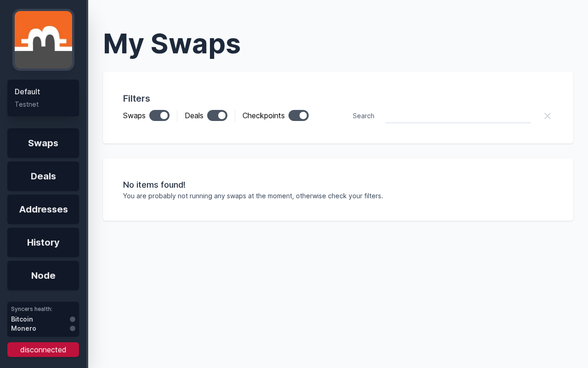Click the Checkpoints filter label
The width and height of the screenshot is (588, 368).
click(x=264, y=115)
